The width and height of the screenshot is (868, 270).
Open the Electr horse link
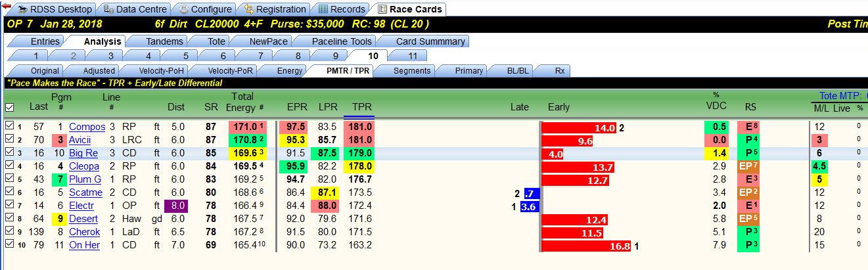(x=81, y=206)
